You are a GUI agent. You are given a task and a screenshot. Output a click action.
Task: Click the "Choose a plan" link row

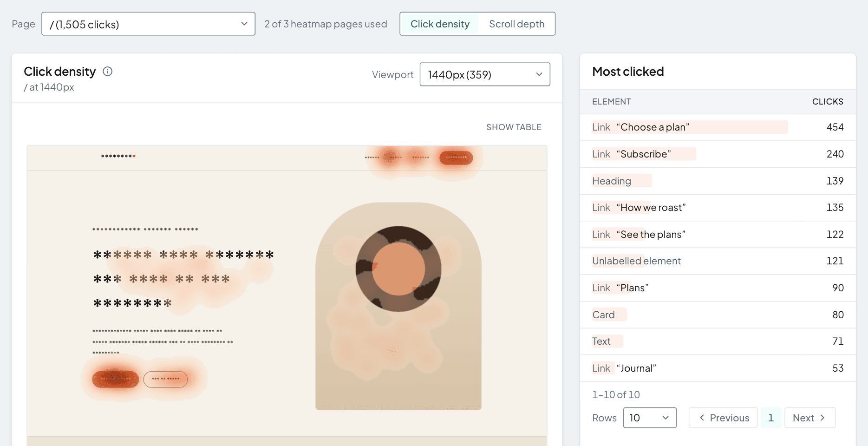(x=718, y=127)
